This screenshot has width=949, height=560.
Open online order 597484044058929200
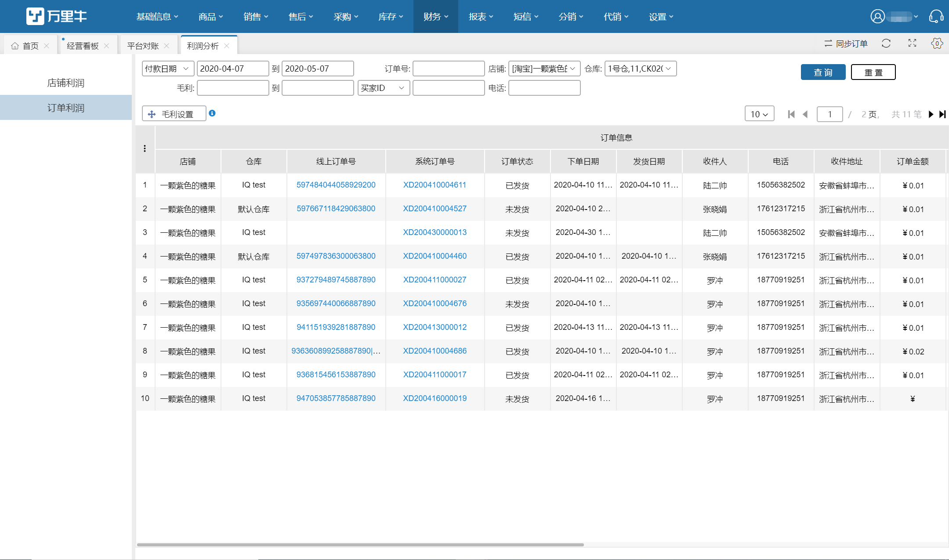pos(336,185)
